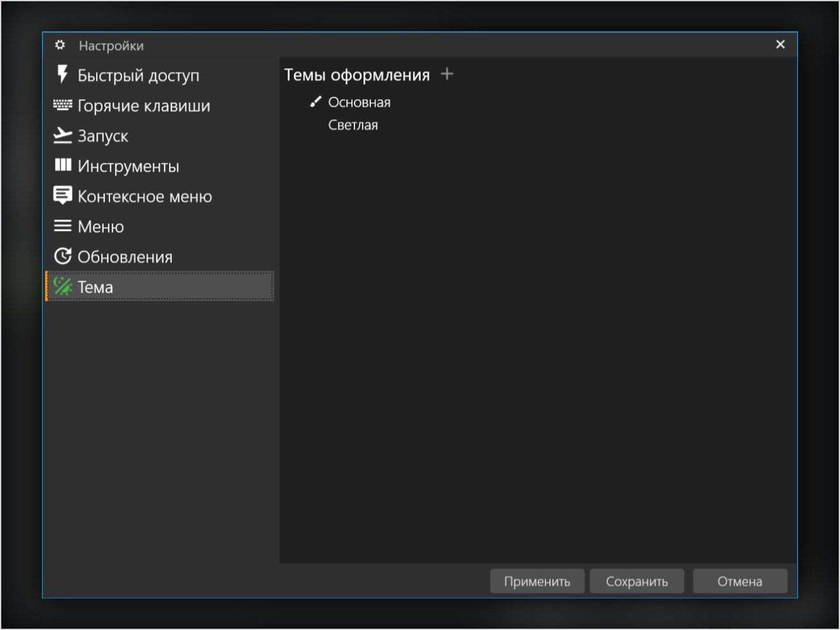The width and height of the screenshot is (840, 630).
Task: Click the circular arrow icon for Обновления
Action: pos(62,256)
